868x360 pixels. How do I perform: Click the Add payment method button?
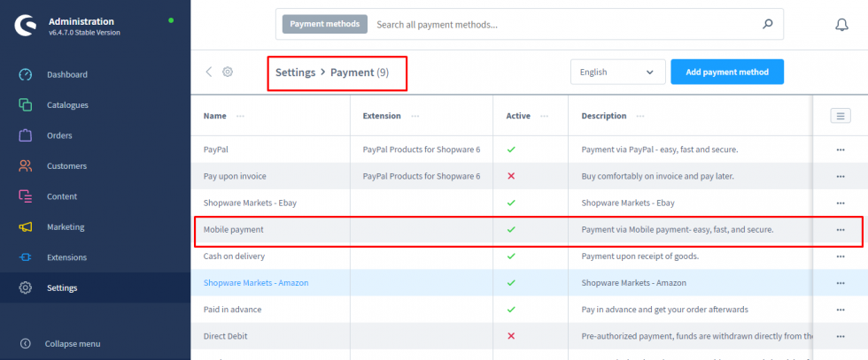click(726, 73)
